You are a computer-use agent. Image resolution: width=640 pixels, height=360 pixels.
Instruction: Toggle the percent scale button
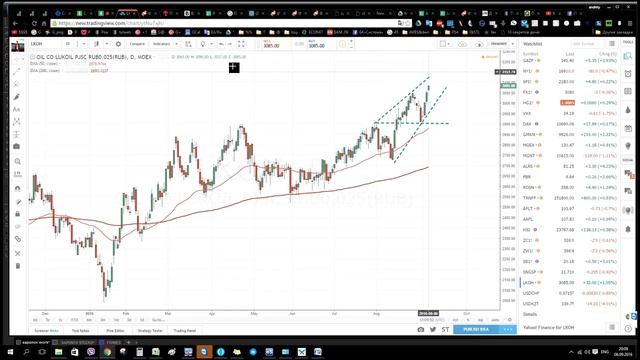(468, 320)
